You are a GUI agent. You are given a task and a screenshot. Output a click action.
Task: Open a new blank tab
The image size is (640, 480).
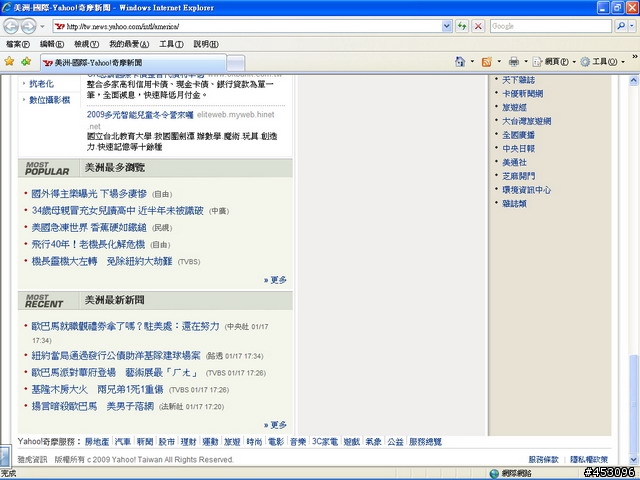click(236, 63)
